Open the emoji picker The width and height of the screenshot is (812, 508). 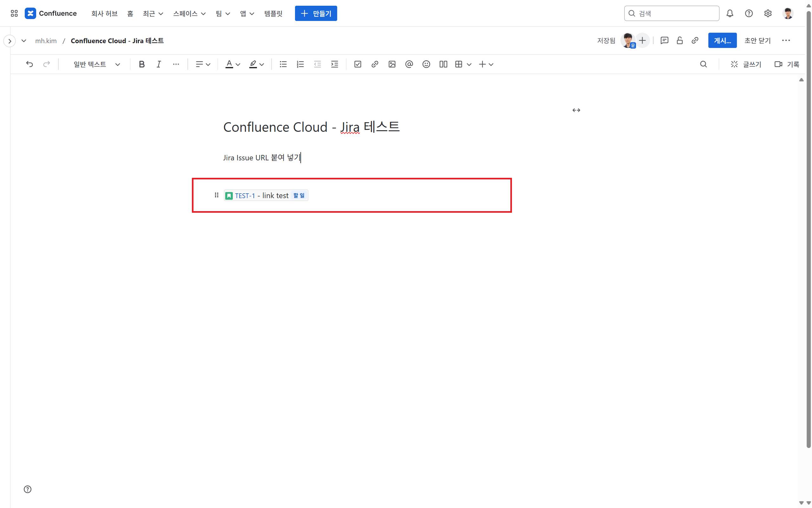pos(426,64)
